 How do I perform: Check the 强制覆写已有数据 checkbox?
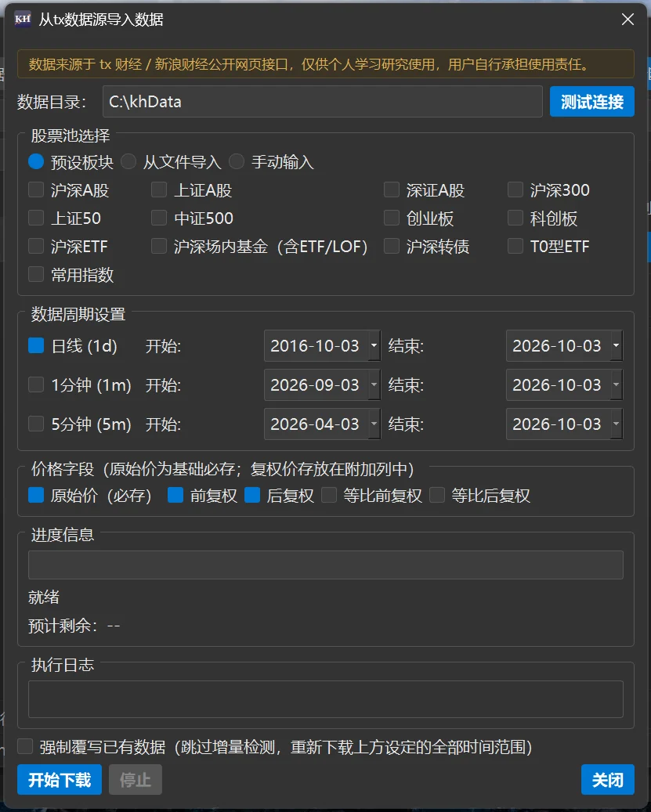pyautogui.click(x=25, y=747)
